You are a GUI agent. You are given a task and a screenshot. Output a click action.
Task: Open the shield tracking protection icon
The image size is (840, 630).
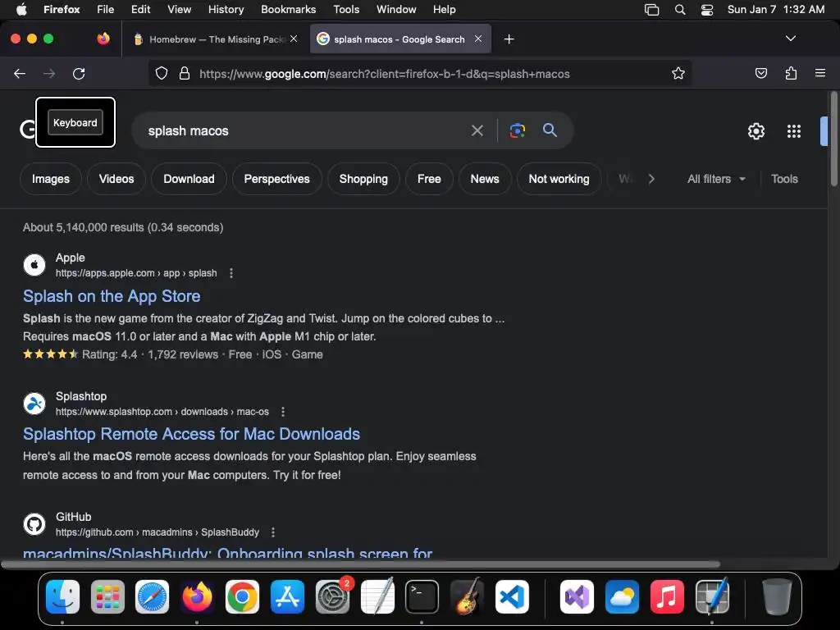(162, 73)
